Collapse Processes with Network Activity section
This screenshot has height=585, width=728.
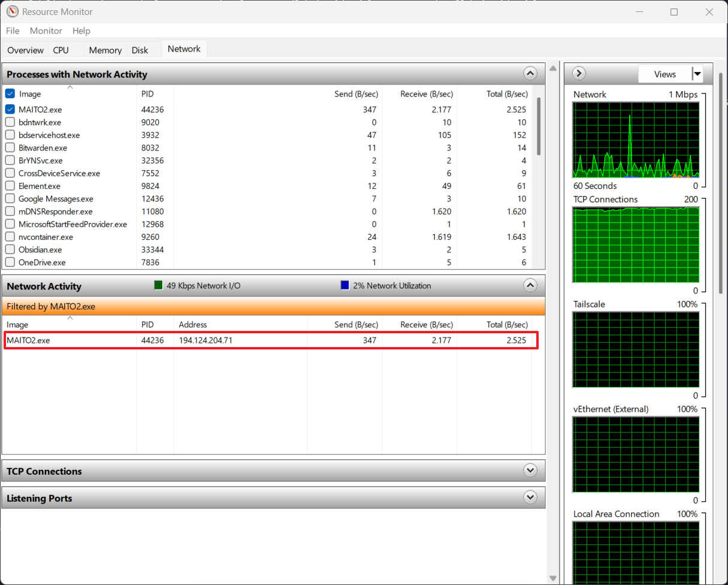click(530, 74)
